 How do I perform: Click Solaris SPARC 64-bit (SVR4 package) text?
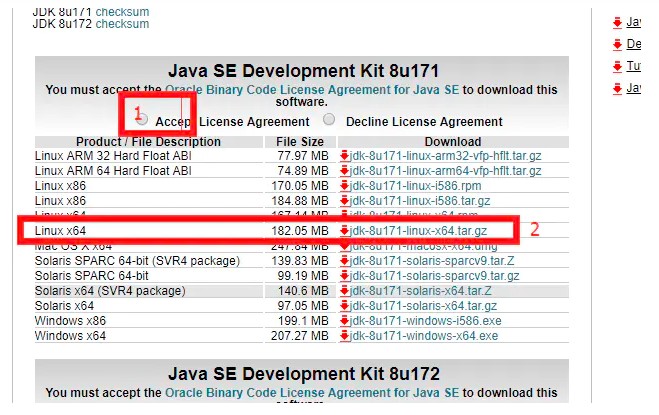[137, 261]
